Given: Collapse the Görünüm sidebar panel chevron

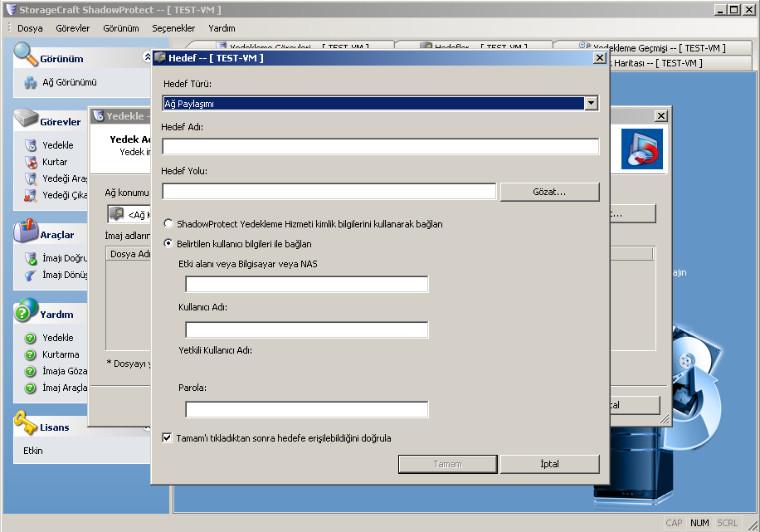Looking at the screenshot, I should click(x=147, y=57).
